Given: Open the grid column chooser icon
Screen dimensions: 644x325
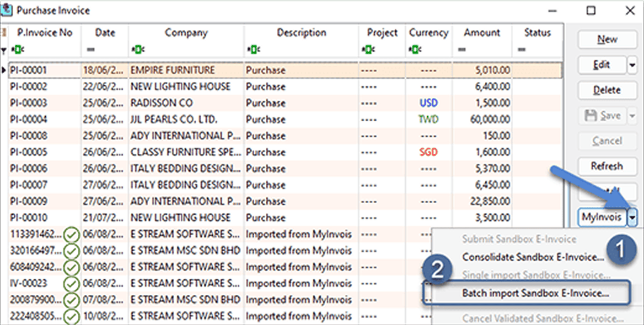Looking at the screenshot, I should (4, 33).
